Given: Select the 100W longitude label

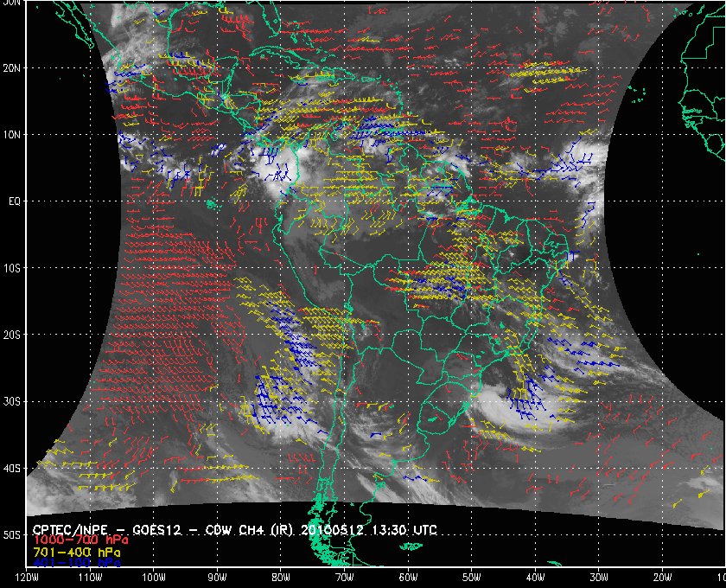Looking at the screenshot, I should point(154,578).
